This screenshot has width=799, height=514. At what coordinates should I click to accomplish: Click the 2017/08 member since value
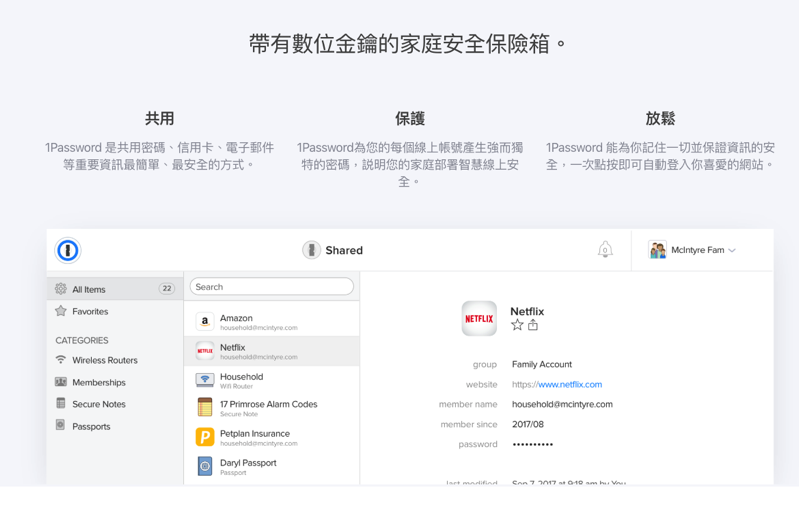528,424
